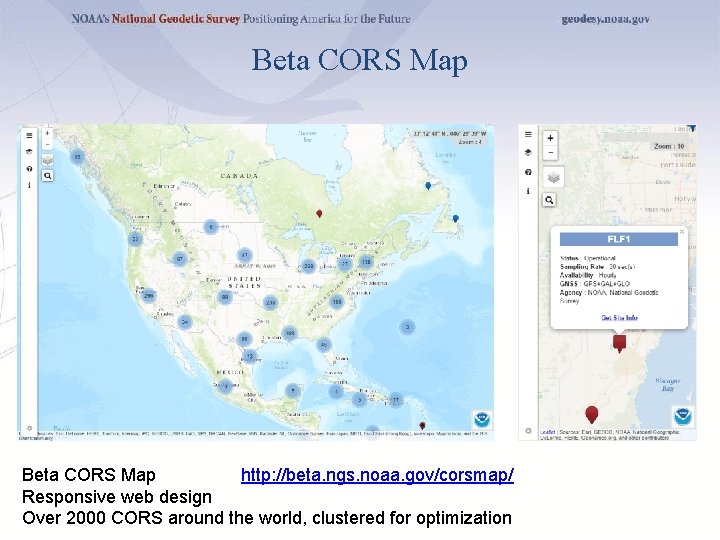Open the layers control on the right map
This screenshot has width=720, height=540.
click(553, 178)
